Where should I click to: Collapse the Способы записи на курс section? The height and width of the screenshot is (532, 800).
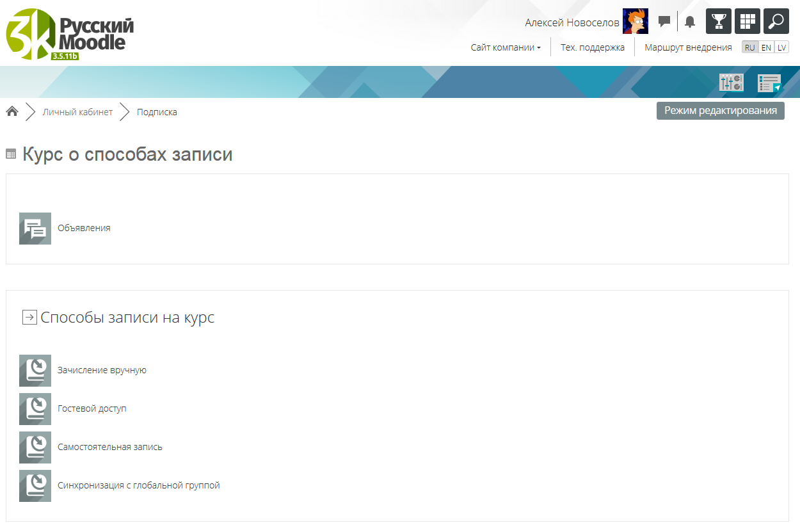(x=29, y=318)
